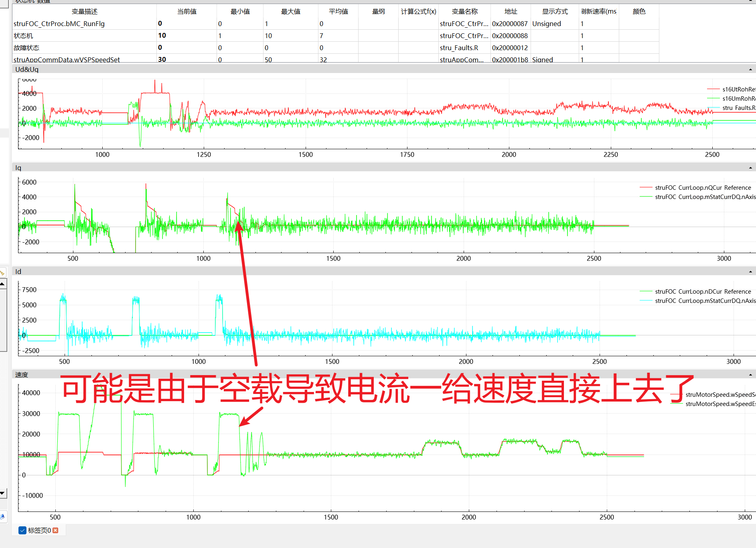Click the 平均值 column header
Screen dimensions: 756x548
(x=338, y=12)
